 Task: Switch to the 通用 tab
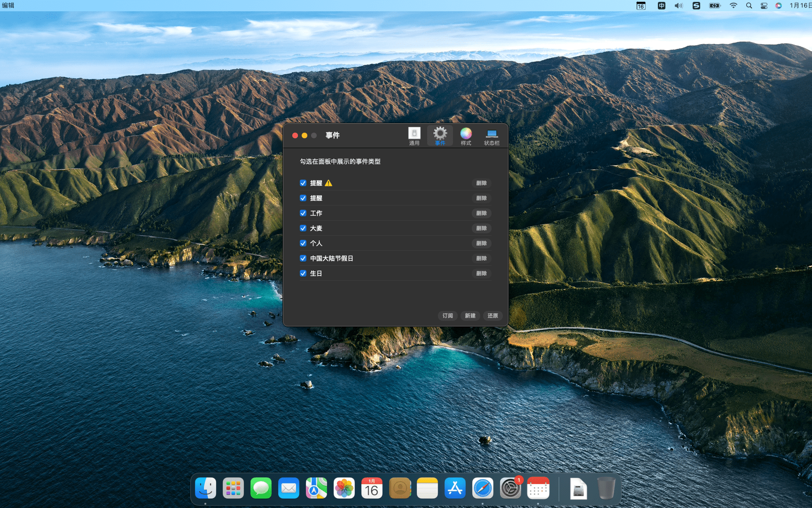tap(414, 136)
